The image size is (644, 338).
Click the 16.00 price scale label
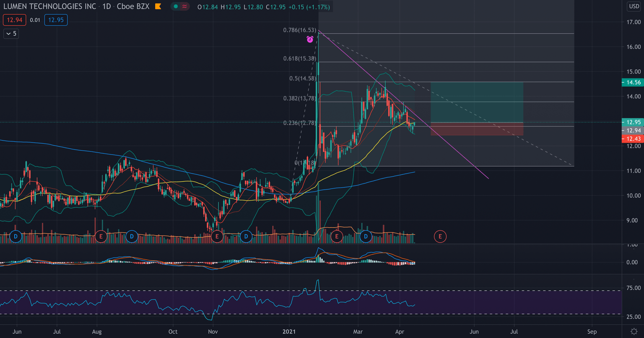633,47
